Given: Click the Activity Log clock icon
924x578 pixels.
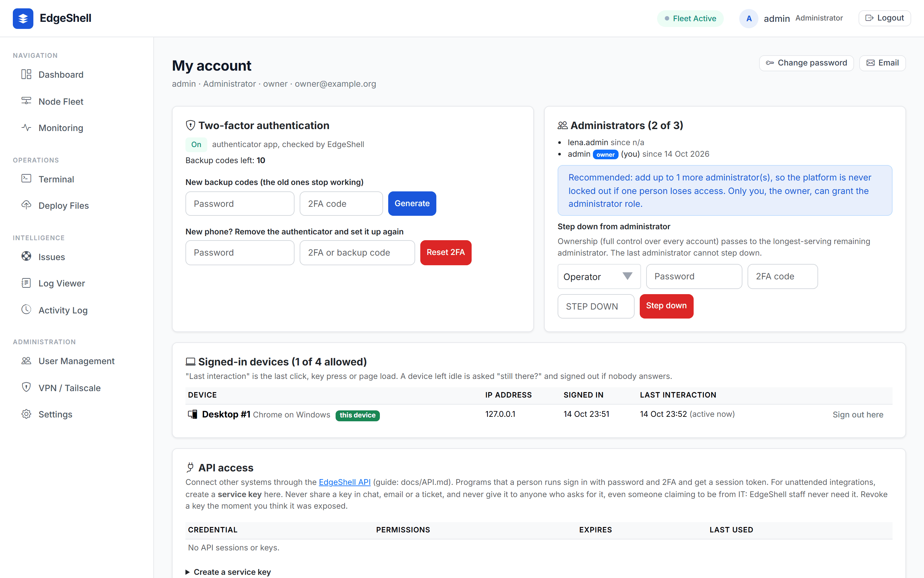Looking at the screenshot, I should tap(26, 310).
